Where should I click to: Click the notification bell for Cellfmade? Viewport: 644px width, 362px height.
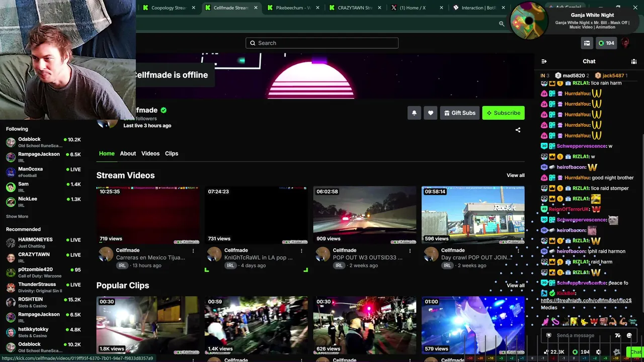pos(414,113)
